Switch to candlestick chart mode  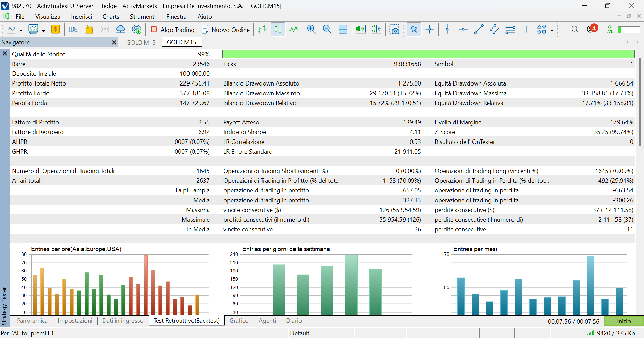tap(278, 30)
